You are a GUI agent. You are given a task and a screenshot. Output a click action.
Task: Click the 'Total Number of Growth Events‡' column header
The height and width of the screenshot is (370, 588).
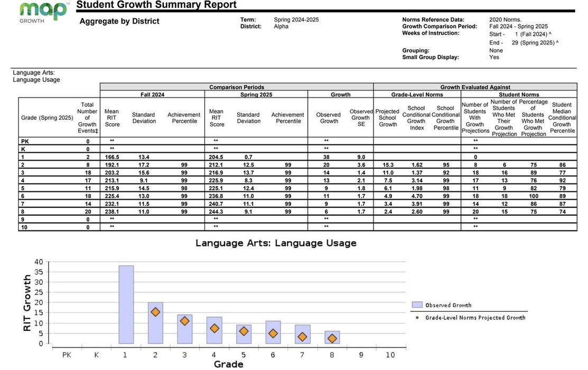pyautogui.click(x=87, y=118)
